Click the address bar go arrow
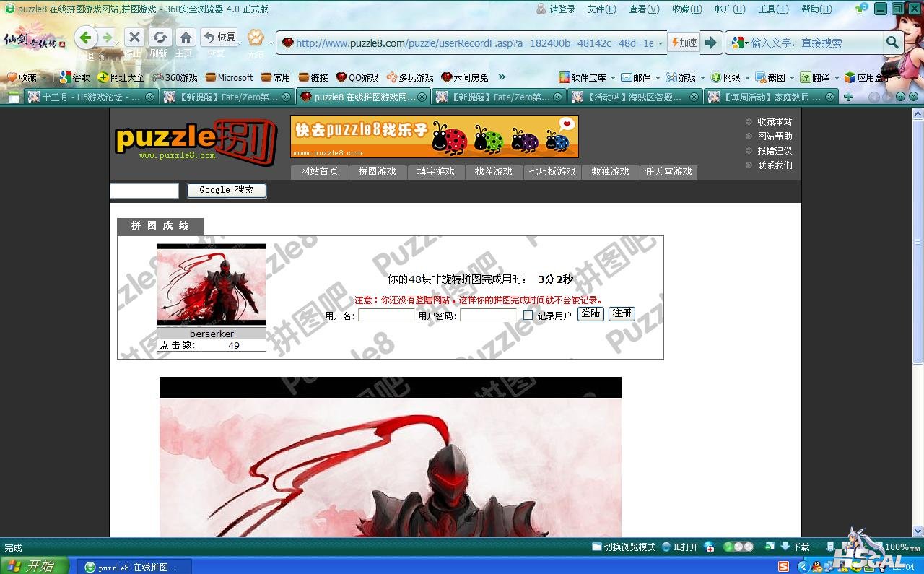924x574 pixels. (x=711, y=43)
